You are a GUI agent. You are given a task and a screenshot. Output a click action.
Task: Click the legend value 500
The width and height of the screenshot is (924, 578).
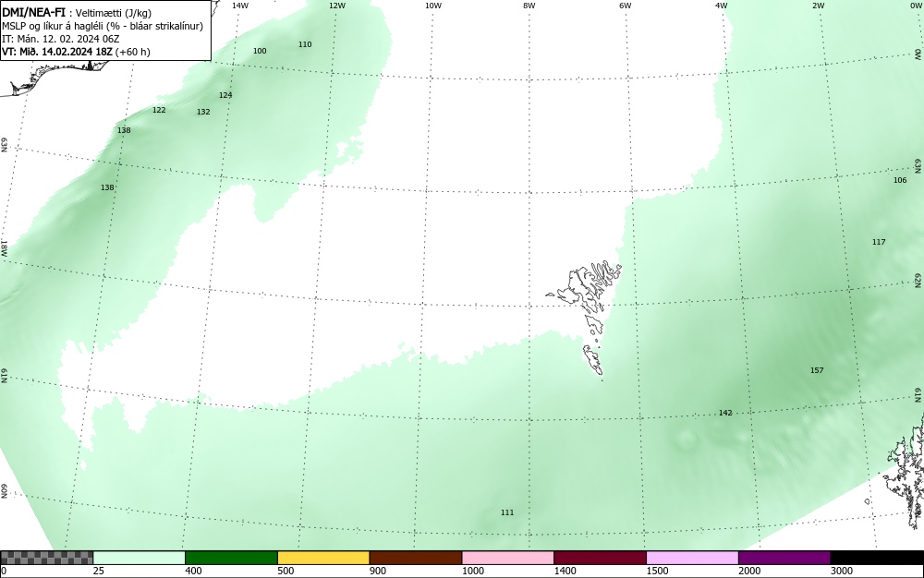pyautogui.click(x=286, y=571)
